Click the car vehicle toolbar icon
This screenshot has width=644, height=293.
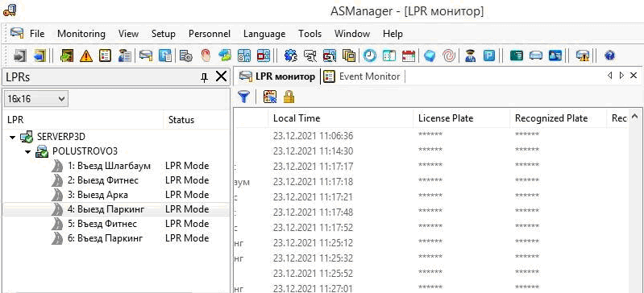[536, 56]
